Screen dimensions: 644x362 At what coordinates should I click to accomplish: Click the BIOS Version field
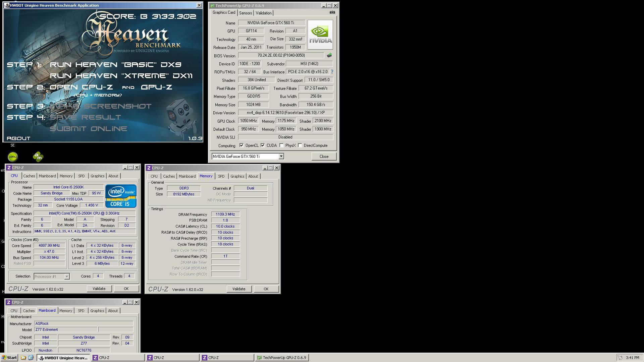coord(281,55)
